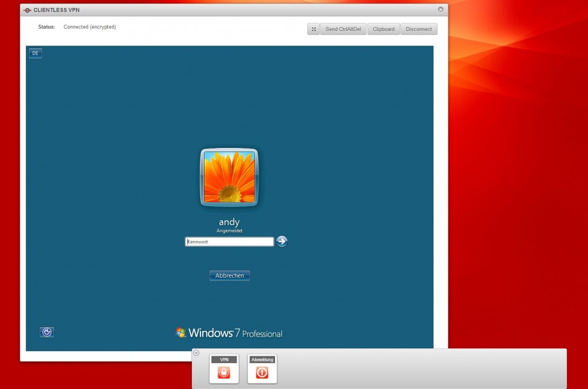Click the red power symbol under Abmeldung

(x=262, y=372)
